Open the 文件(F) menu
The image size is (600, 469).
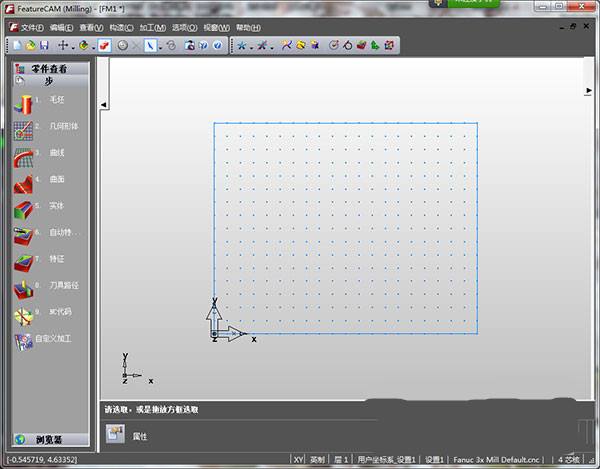pyautogui.click(x=32, y=27)
